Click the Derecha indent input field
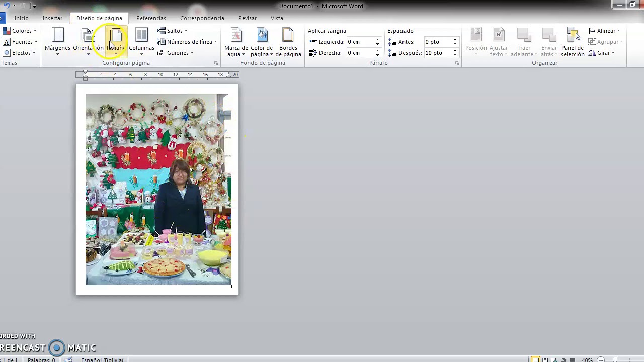644x362 pixels. point(360,53)
